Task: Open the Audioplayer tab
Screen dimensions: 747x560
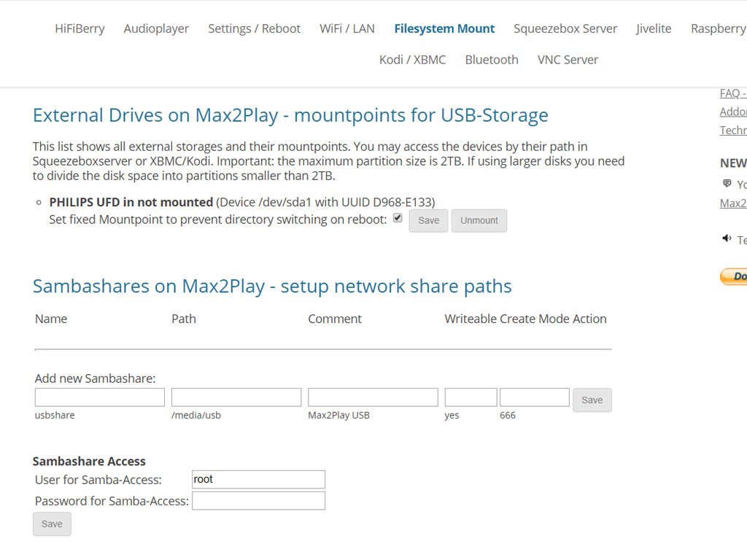Action: coord(156,28)
